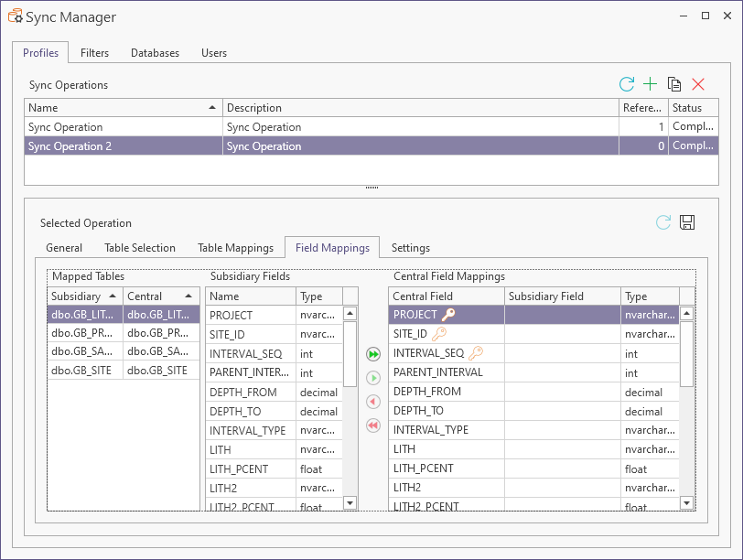The image size is (743, 560).
Task: Open the Table Mappings tab
Action: click(x=235, y=247)
